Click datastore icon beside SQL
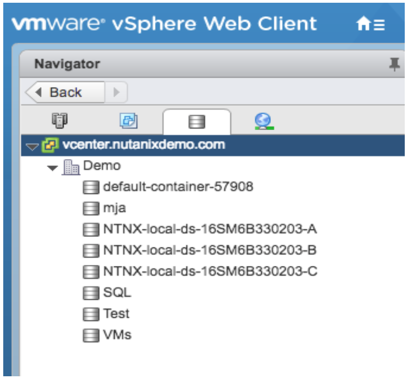Image resolution: width=406 pixels, height=378 pixels. pyautogui.click(x=91, y=293)
